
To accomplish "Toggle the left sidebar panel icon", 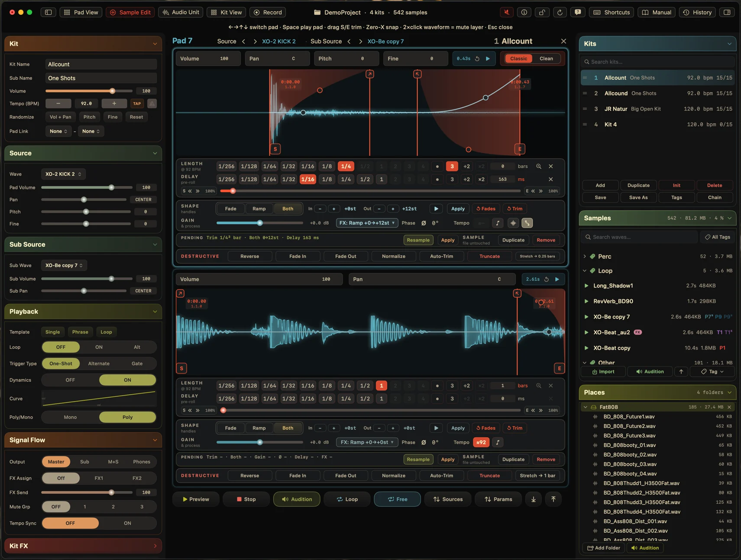I will 49,13.
